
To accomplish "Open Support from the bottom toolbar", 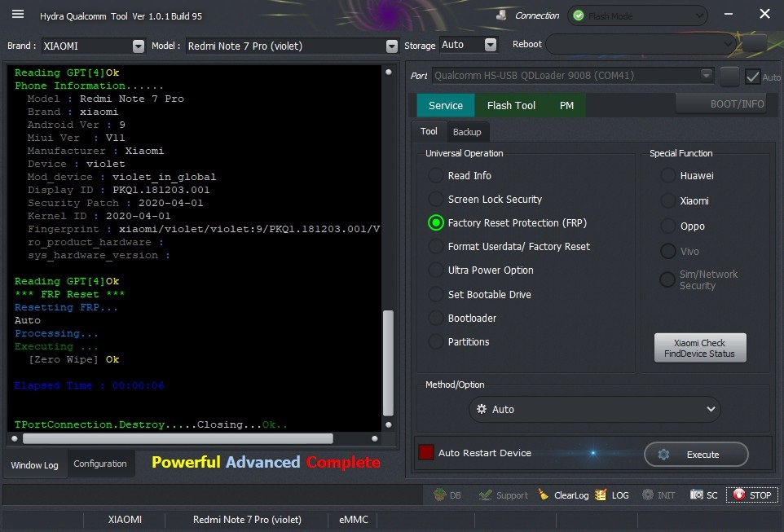I will point(485,495).
